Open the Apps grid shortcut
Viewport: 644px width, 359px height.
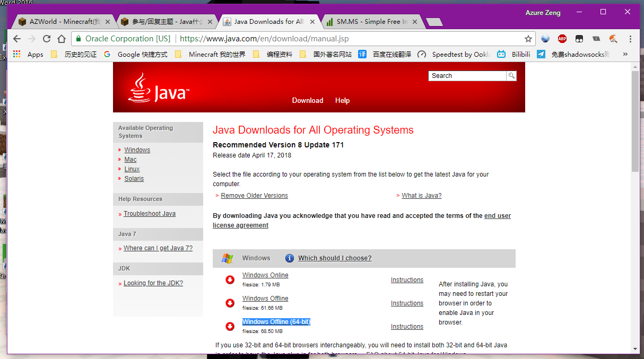tap(28, 54)
